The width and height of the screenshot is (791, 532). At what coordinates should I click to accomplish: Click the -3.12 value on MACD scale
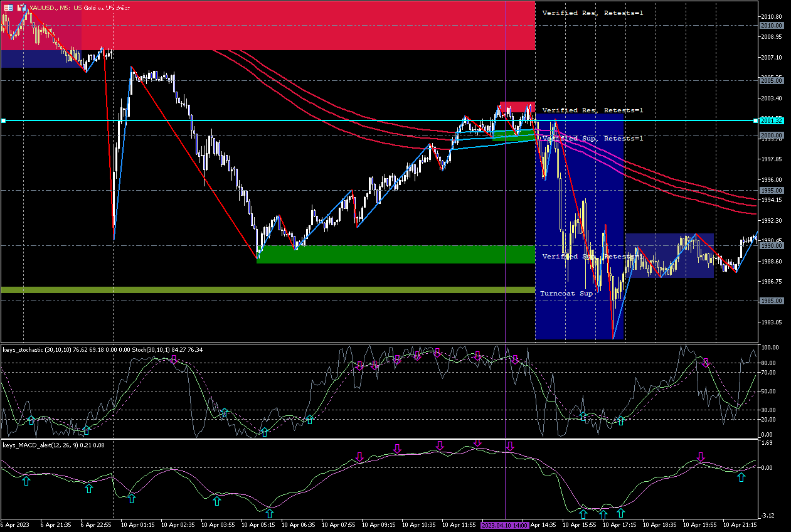point(767,516)
